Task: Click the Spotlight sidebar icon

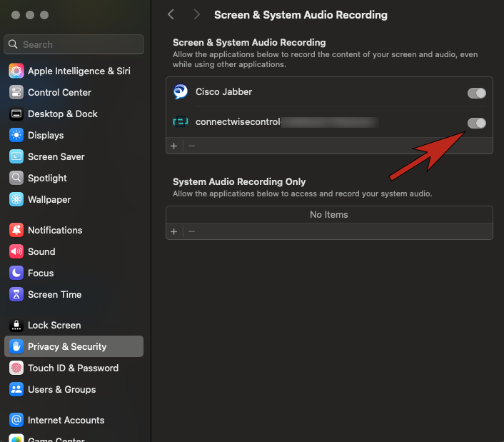Action: [16, 178]
